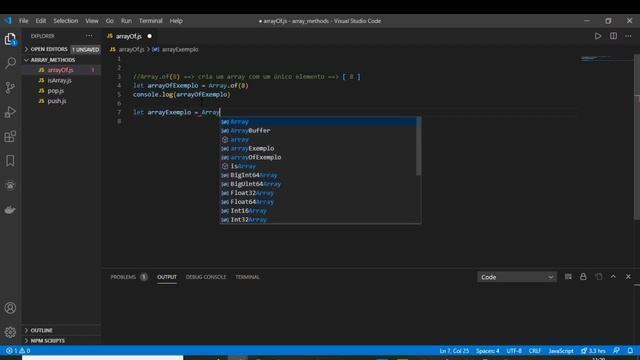Click the VS Code logo icon
This screenshot has width=640, height=360.
[8, 20]
